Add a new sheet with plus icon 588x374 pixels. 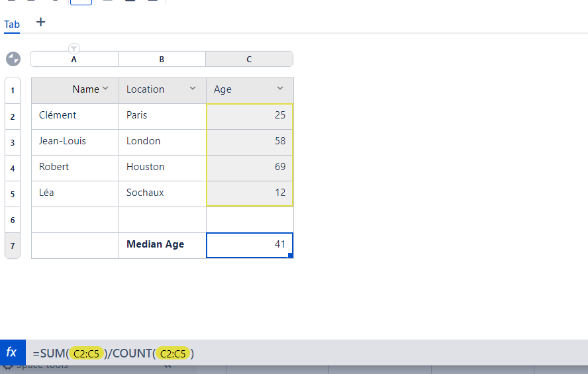pyautogui.click(x=40, y=23)
